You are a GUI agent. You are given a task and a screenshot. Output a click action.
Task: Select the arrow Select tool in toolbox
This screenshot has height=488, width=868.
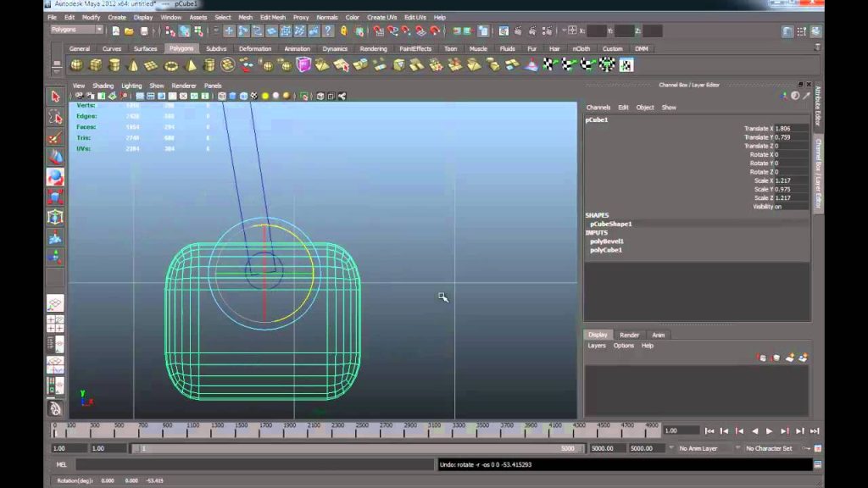pyautogui.click(x=55, y=97)
